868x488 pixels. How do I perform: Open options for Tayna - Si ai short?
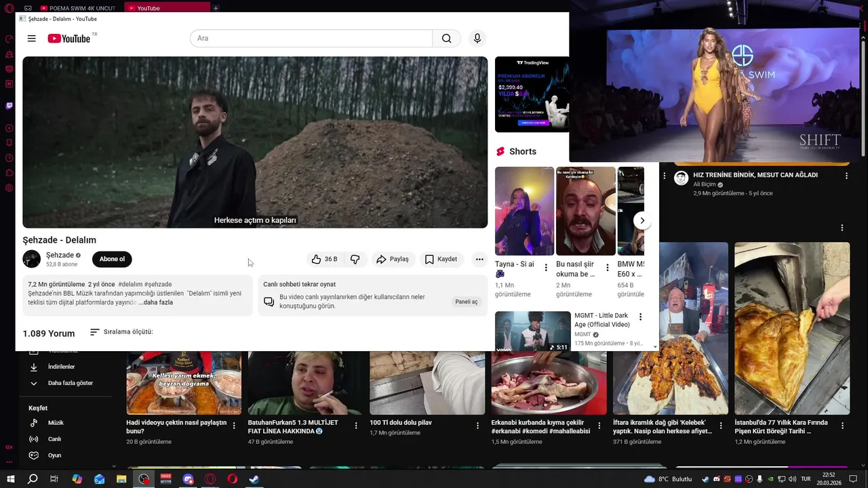coord(546,268)
